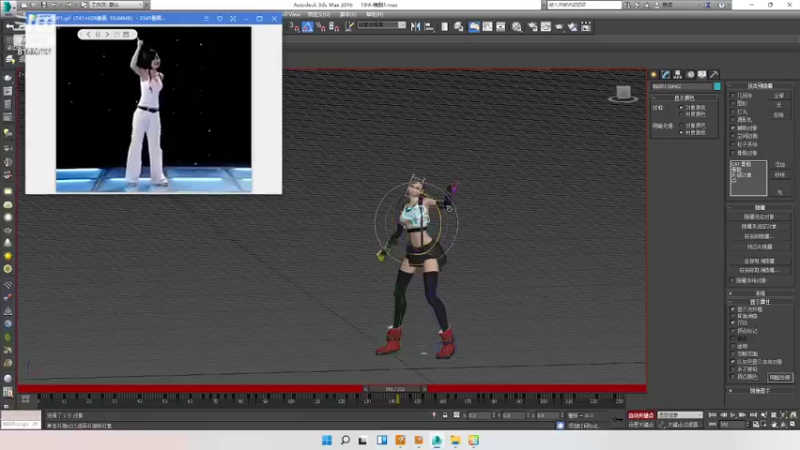Viewport: 800px width, 450px height.
Task: Select shaded 材质颜色 radio button
Action: point(681,133)
